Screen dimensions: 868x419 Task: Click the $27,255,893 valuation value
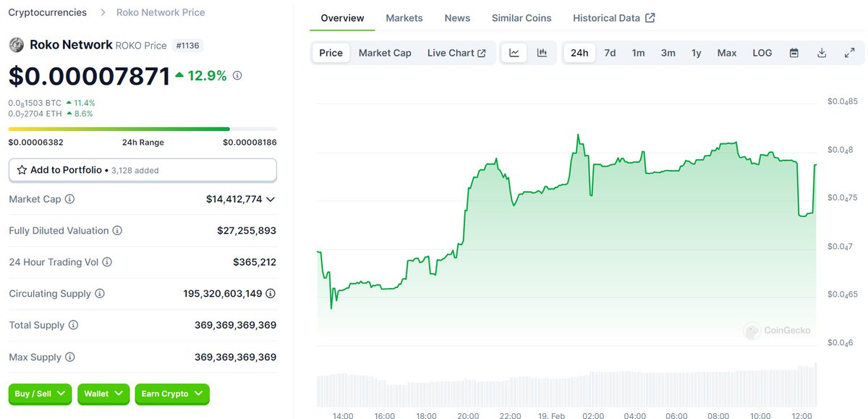247,231
